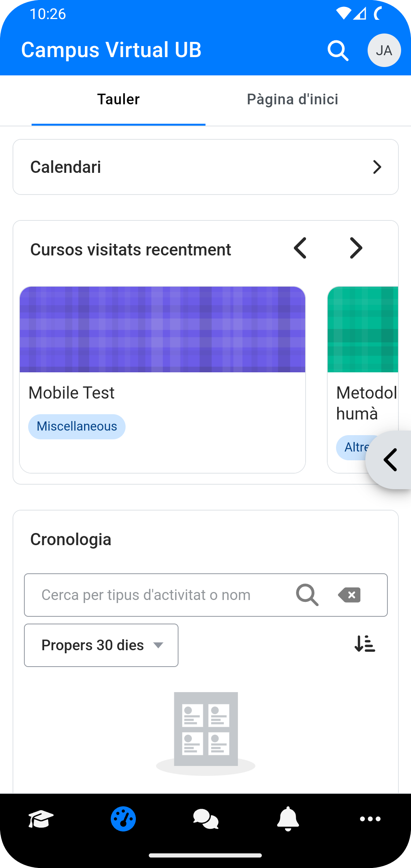The width and height of the screenshot is (411, 868).
Task: Open My courses graduation cap icon
Action: (x=41, y=819)
